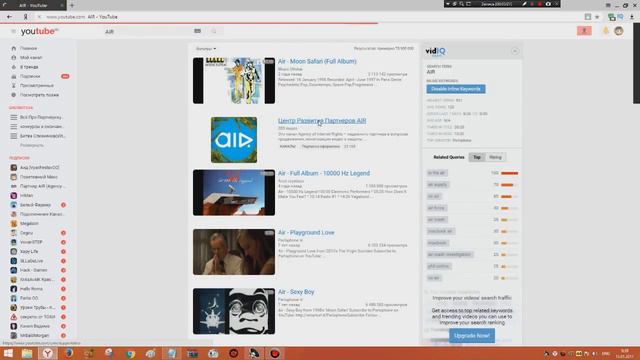Open the account avatar menu
640x360 pixels.
(619, 31)
